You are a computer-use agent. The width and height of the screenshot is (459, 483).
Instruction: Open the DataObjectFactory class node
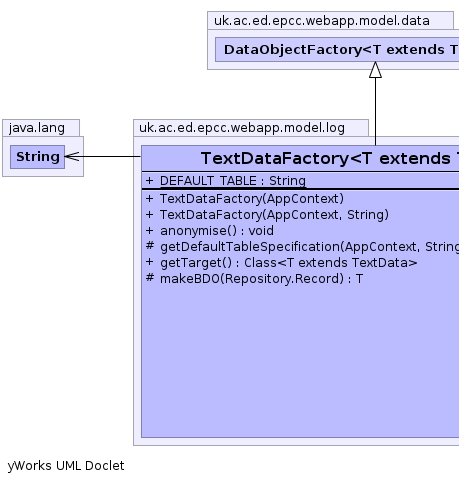pos(337,50)
